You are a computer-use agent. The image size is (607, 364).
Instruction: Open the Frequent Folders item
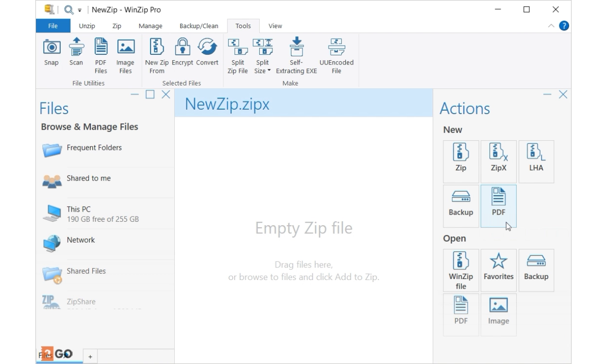click(94, 148)
